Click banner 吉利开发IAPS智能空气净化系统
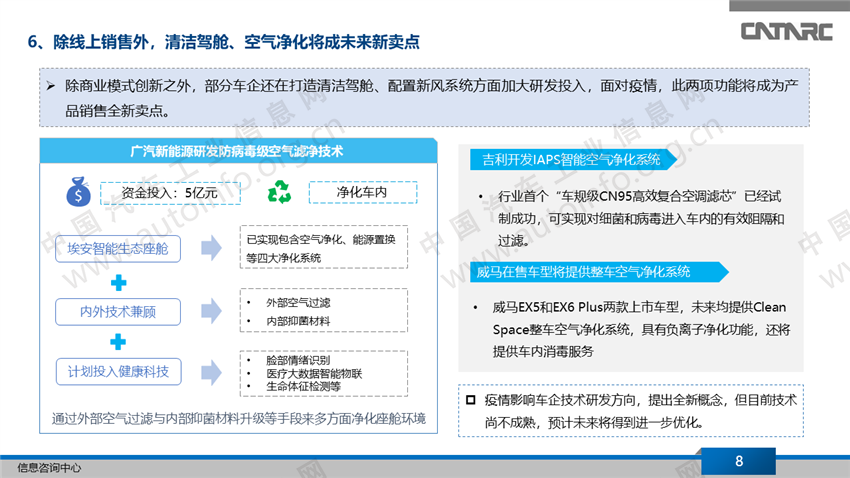This screenshot has height=478, width=850. [x=572, y=160]
